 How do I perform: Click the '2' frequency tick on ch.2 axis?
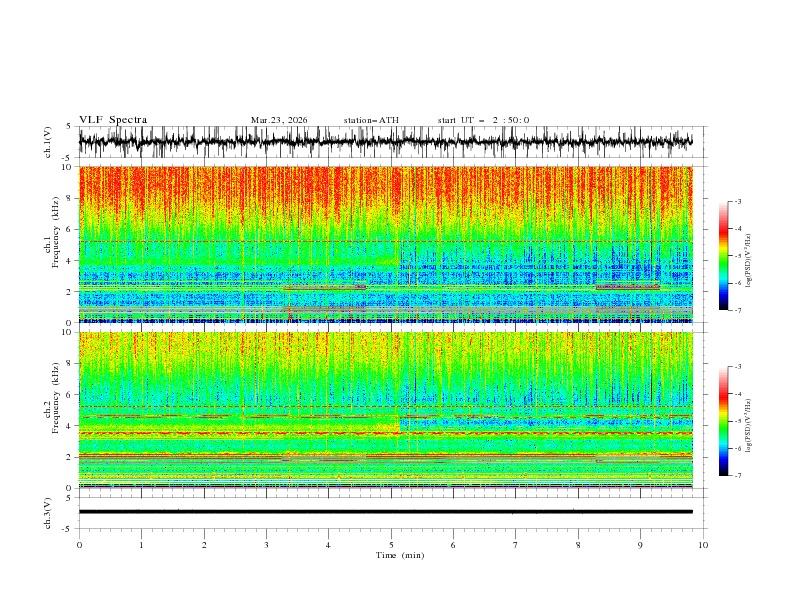click(71, 457)
